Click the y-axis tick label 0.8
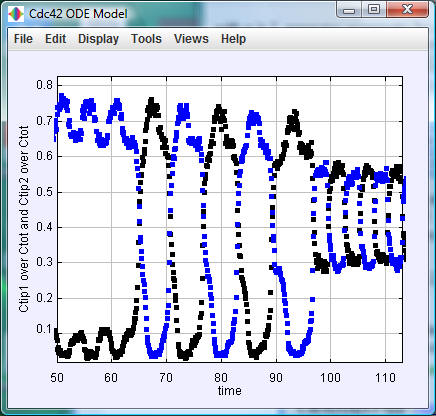 coord(45,85)
